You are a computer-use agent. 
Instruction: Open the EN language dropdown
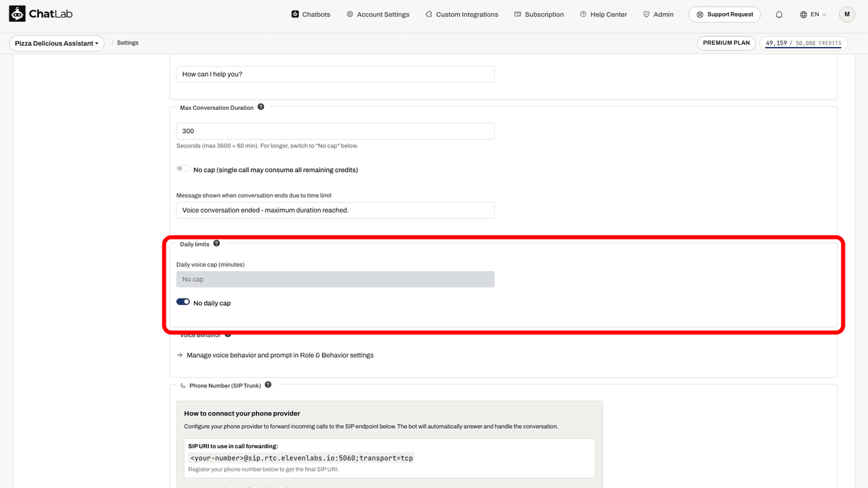click(813, 14)
